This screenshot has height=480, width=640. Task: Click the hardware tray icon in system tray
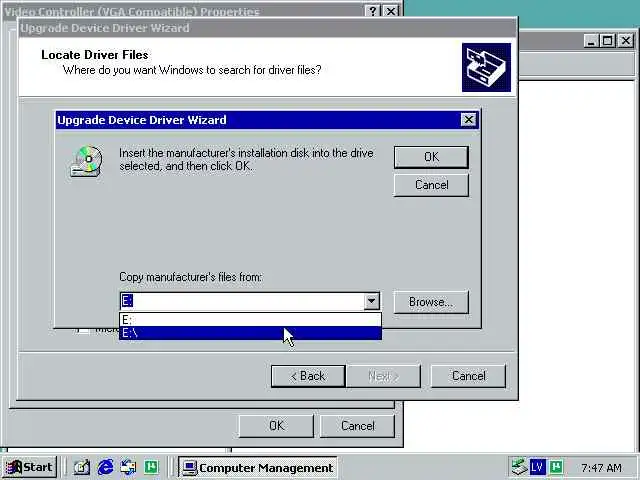tap(519, 467)
